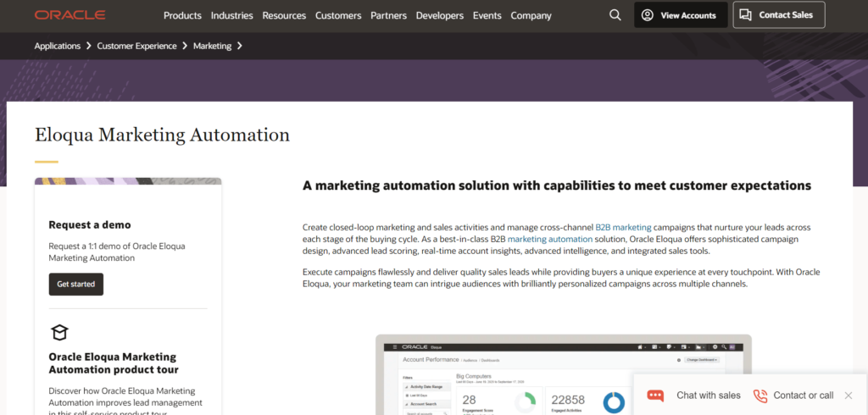The width and height of the screenshot is (868, 415).
Task: Open Oracle Eloqua Marketing Automation product tour heading
Action: click(114, 363)
